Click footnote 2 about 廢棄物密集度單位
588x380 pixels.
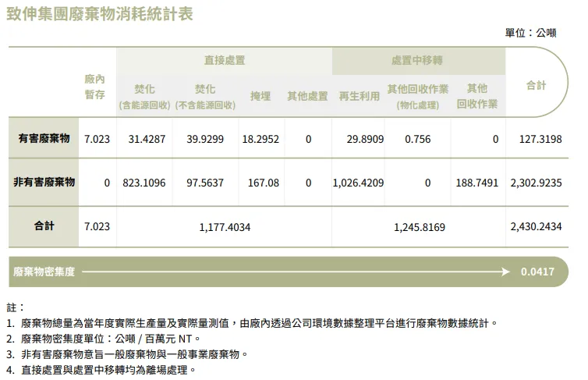pyautogui.click(x=103, y=339)
